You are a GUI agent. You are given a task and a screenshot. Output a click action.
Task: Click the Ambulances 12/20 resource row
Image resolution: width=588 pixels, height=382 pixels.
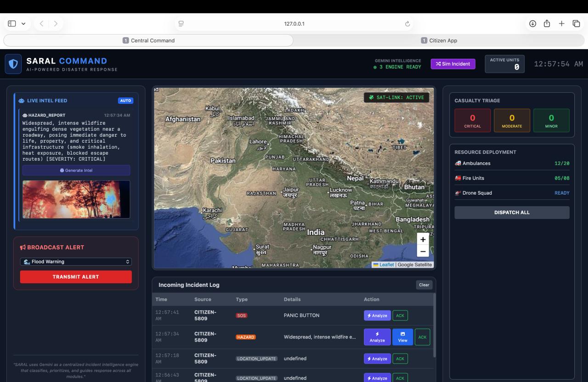pyautogui.click(x=512, y=163)
